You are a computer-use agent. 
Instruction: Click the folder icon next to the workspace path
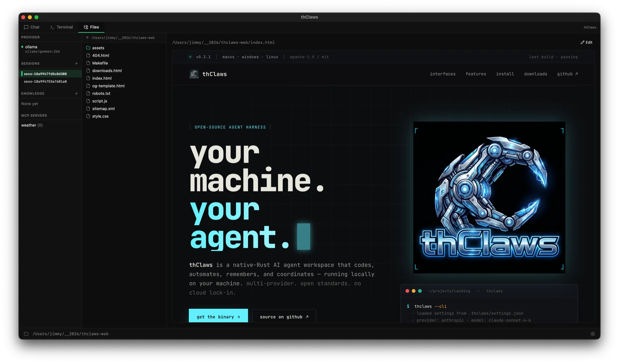(x=26, y=334)
